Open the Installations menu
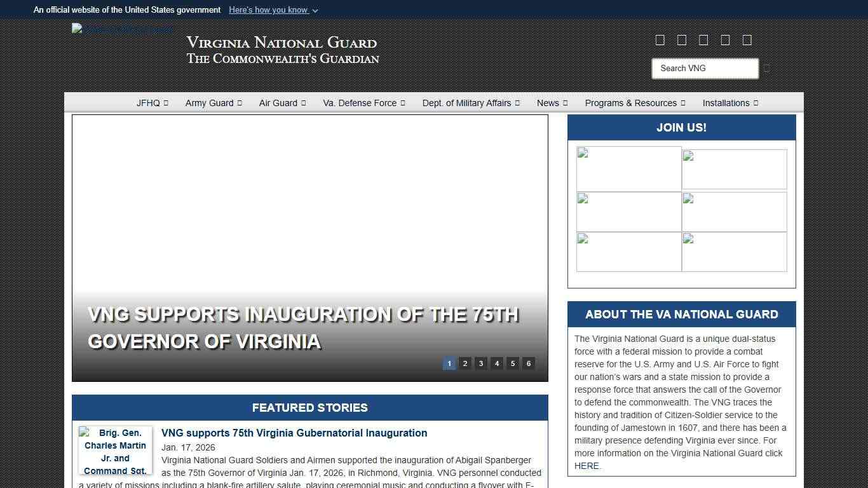The width and height of the screenshot is (868, 488). [729, 103]
